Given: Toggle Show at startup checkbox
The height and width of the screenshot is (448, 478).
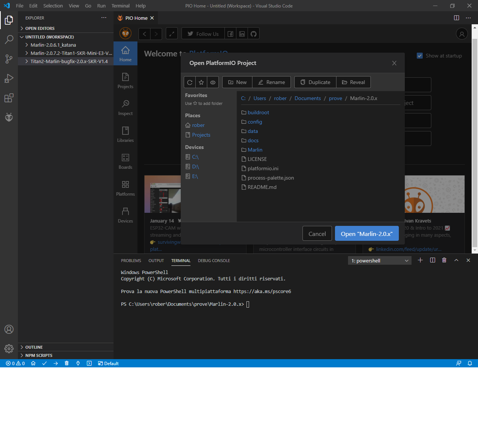Looking at the screenshot, I should 420,56.
